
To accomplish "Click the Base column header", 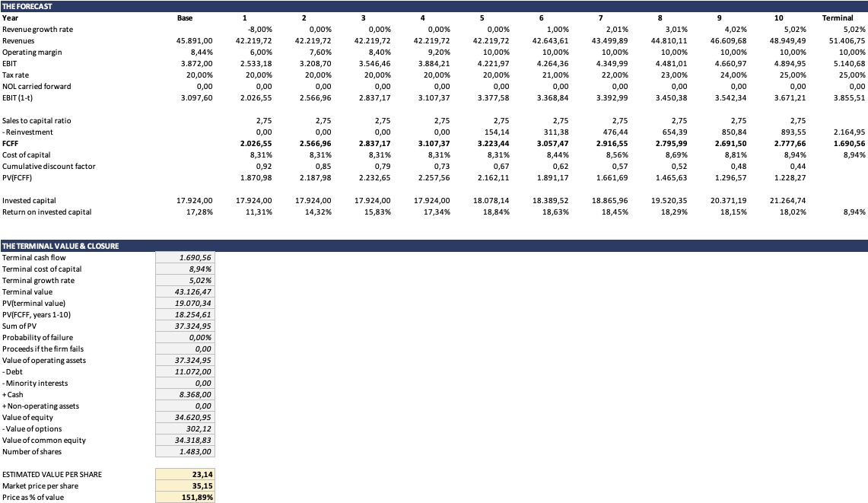I will click(x=185, y=18).
